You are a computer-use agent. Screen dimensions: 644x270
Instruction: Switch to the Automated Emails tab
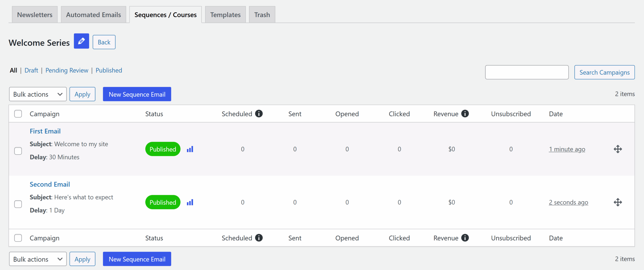tap(93, 15)
